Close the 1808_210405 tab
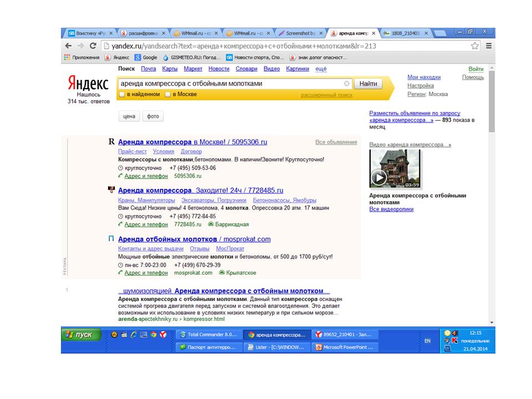The height and width of the screenshot is (399, 532). point(426,33)
